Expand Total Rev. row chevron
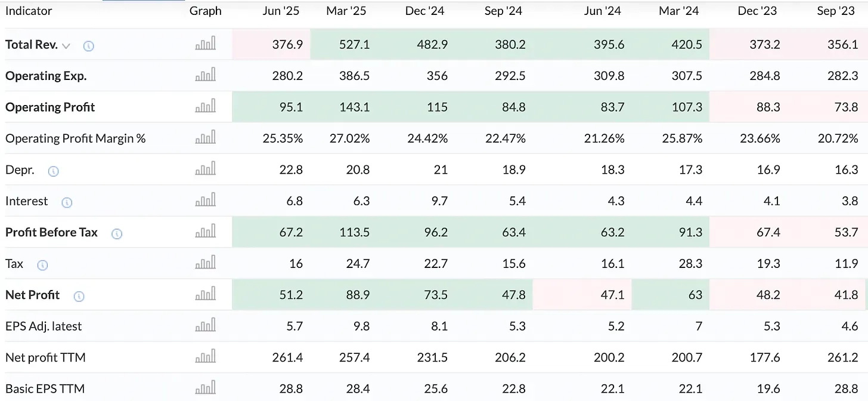 [x=66, y=46]
